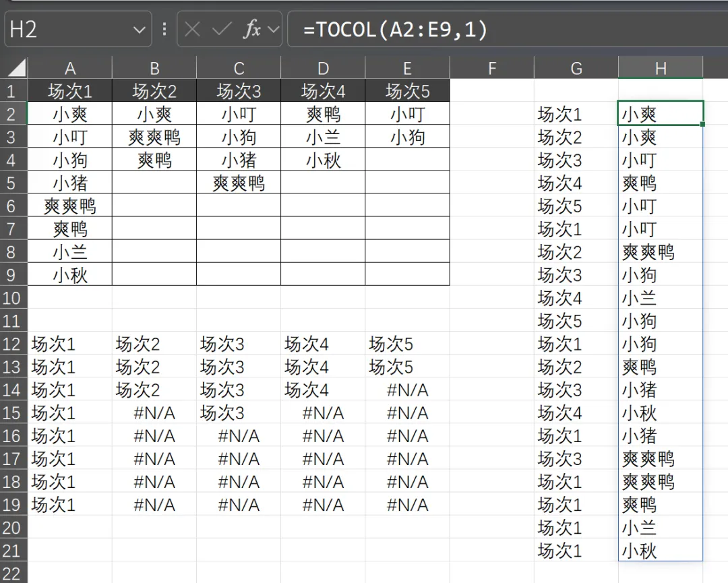
Task: Cancel formula entry with X icon
Action: coord(192,30)
